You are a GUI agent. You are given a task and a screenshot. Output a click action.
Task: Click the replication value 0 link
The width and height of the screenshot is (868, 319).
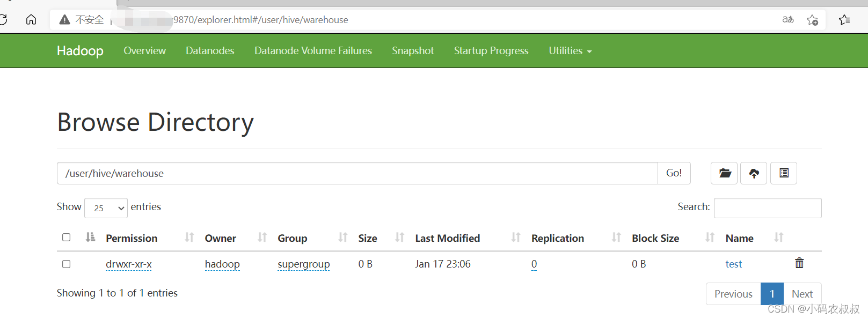point(534,264)
